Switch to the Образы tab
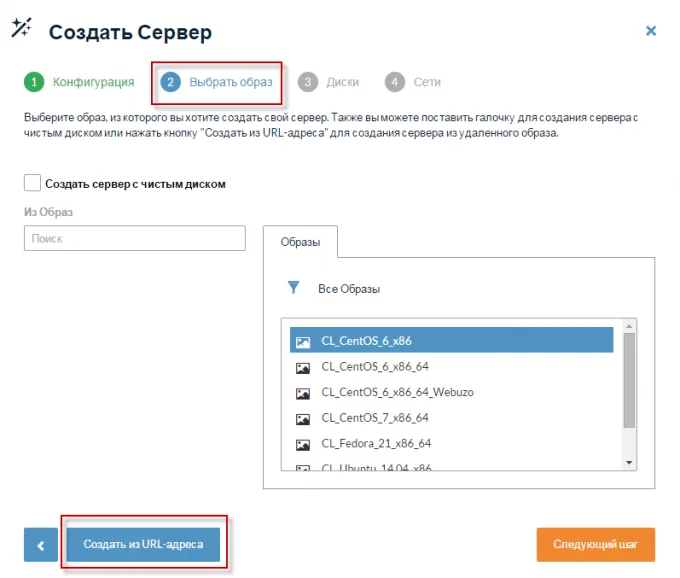This screenshot has width=680, height=578. (x=300, y=243)
